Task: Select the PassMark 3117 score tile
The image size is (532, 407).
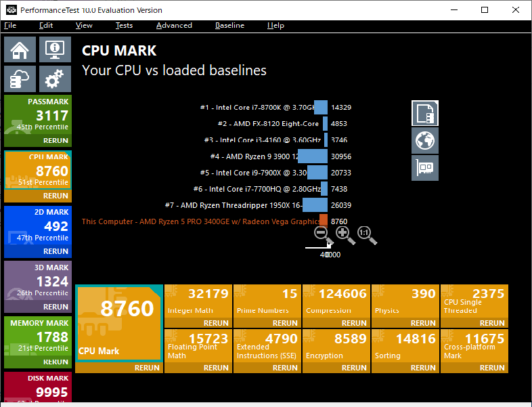Action: 38,115
